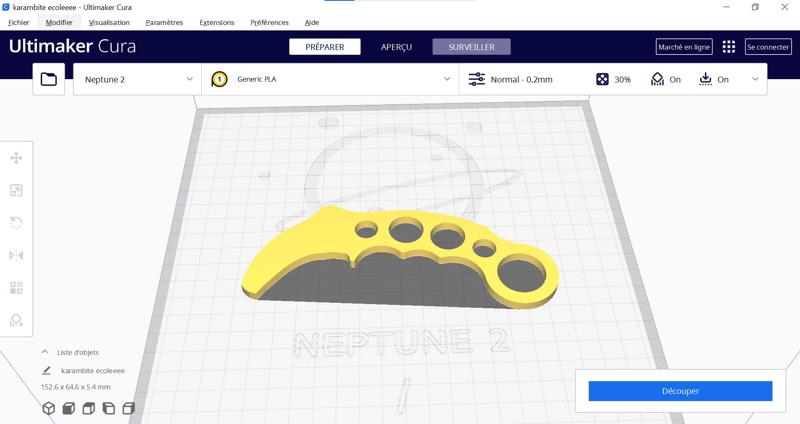Screen dimensions: 800x424
Task: Open Marché en ligne marketplace
Action: 684,47
